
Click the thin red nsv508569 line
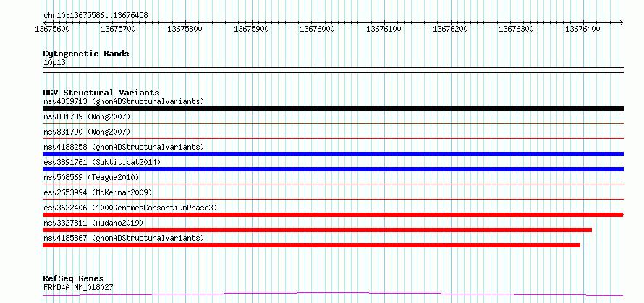coord(333,184)
